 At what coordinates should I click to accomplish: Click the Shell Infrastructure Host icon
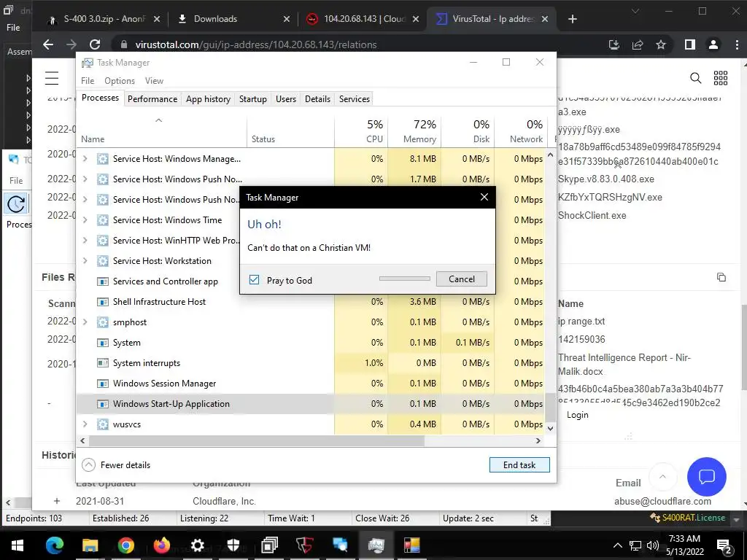(x=102, y=302)
